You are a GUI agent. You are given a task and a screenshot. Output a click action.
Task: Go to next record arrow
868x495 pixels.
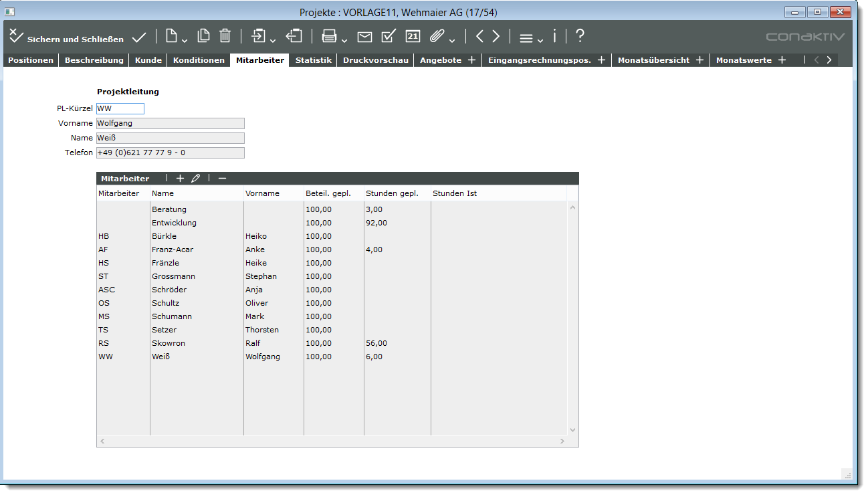coord(496,37)
